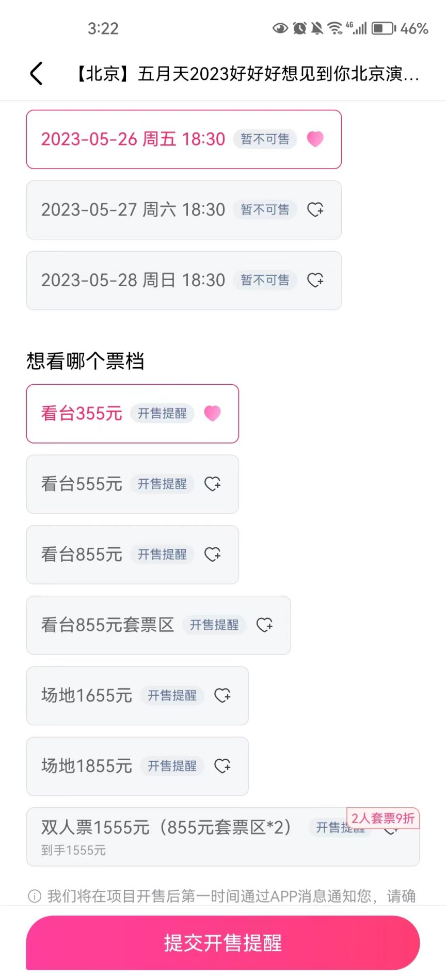Tap the page title 【北京】五月天2023
The width and height of the screenshot is (446, 980).
[246, 74]
